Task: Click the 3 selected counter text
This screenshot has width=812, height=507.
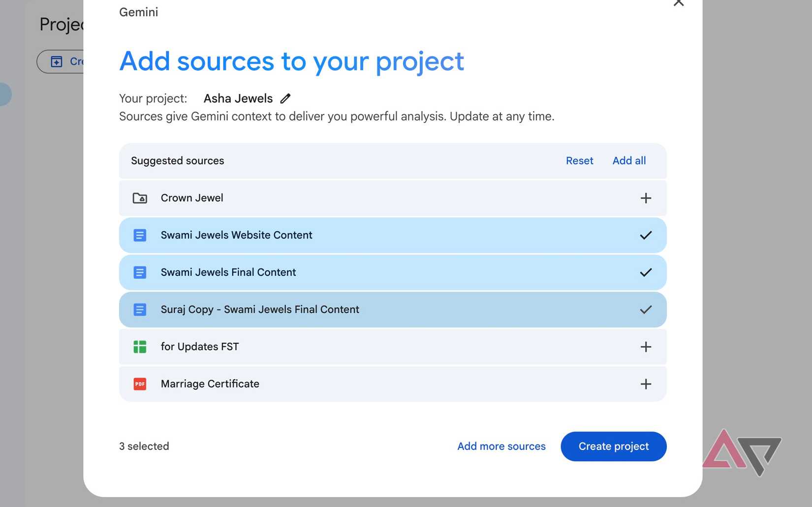Action: tap(144, 446)
